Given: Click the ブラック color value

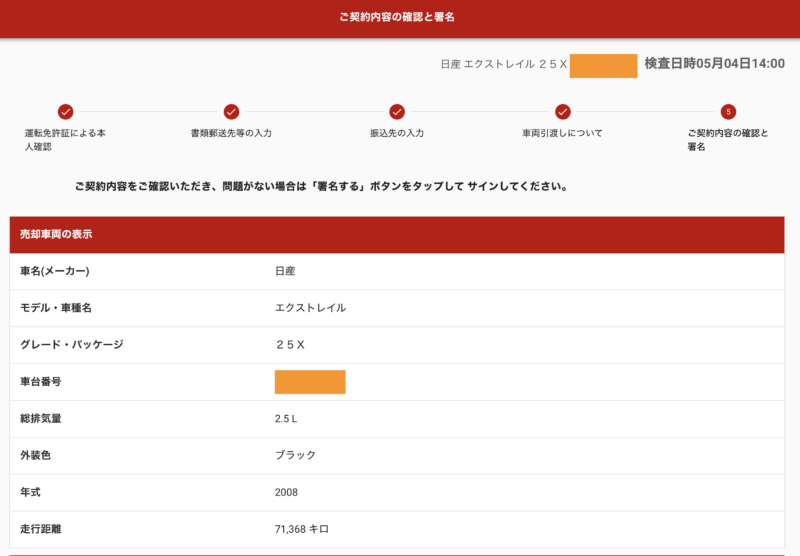Looking at the screenshot, I should (x=295, y=455).
